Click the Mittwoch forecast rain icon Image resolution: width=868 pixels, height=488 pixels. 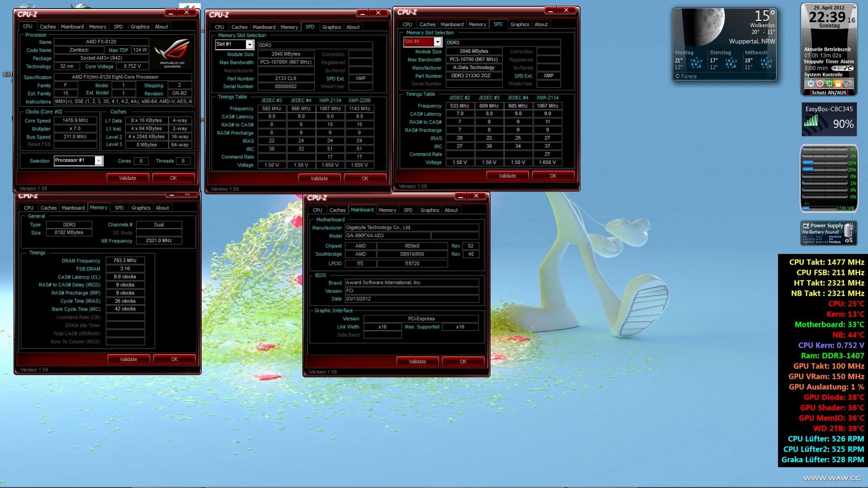pyautogui.click(x=766, y=63)
